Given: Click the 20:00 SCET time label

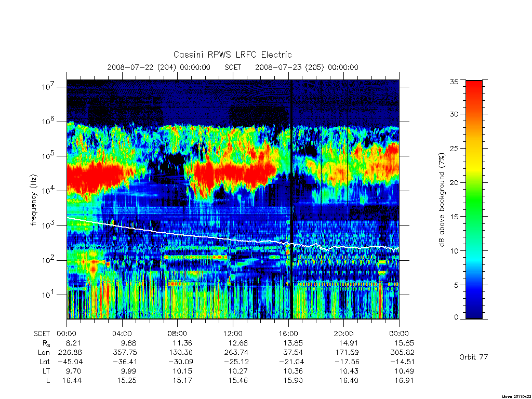Looking at the screenshot, I should click(344, 334).
